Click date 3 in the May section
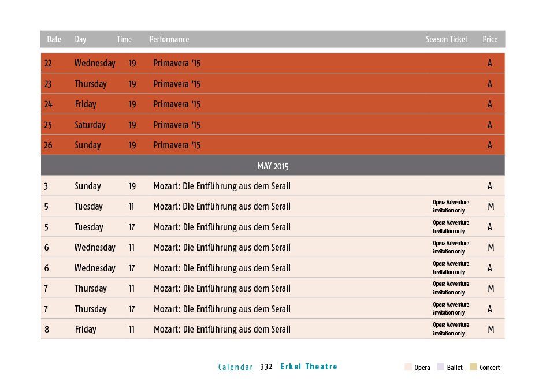Viewport: 546px width, 392px height. pos(46,186)
